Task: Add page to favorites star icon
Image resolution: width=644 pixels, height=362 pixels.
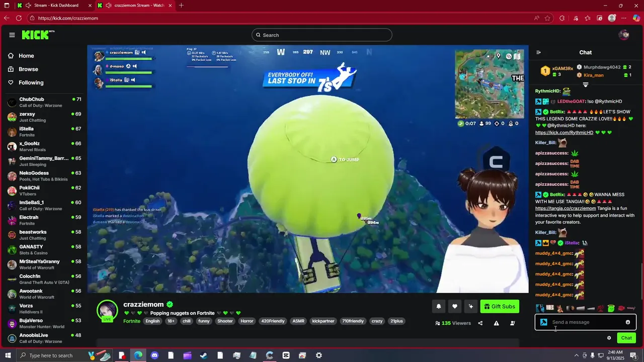Action: click(x=548, y=18)
